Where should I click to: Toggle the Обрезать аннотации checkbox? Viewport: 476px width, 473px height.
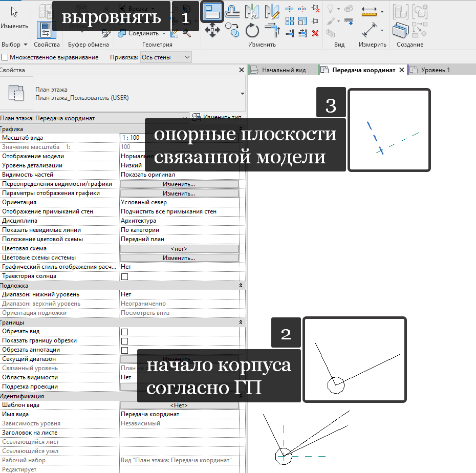point(124,350)
